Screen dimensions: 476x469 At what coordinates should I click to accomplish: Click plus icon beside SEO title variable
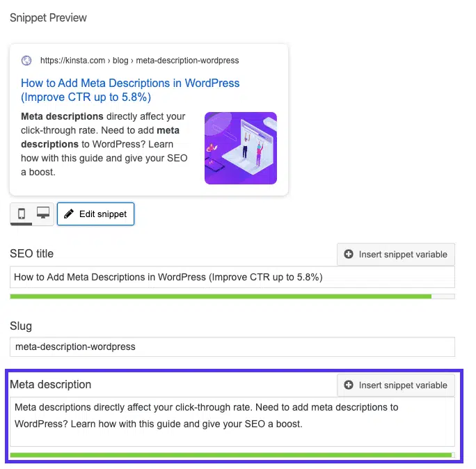pos(349,254)
